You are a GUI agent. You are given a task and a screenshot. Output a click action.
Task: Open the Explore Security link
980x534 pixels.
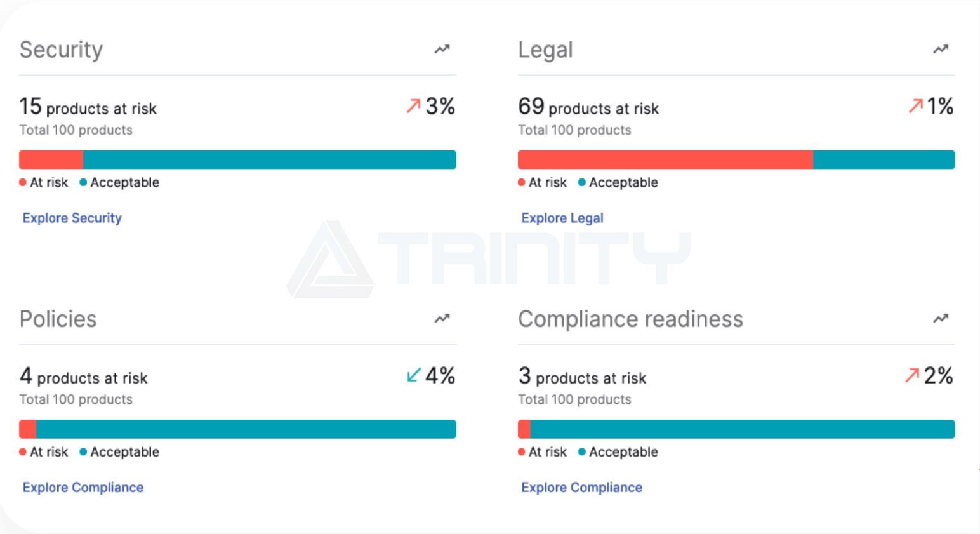pyautogui.click(x=72, y=218)
